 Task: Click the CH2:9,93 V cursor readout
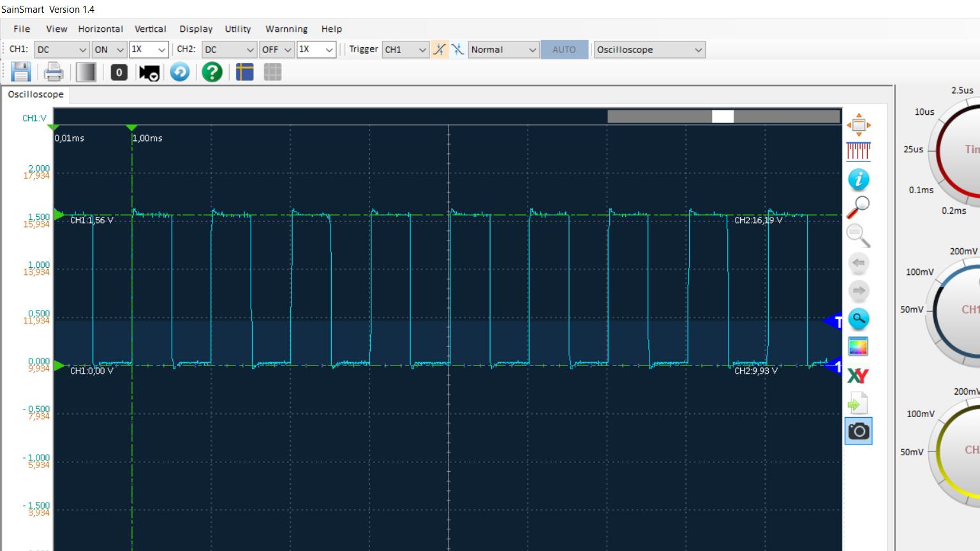click(x=756, y=371)
